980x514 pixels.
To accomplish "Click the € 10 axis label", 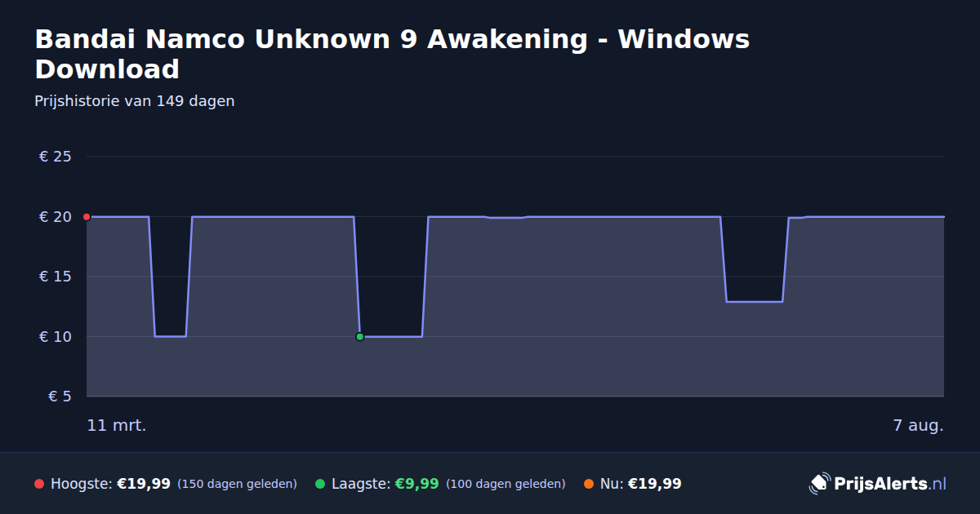I will tap(56, 336).
